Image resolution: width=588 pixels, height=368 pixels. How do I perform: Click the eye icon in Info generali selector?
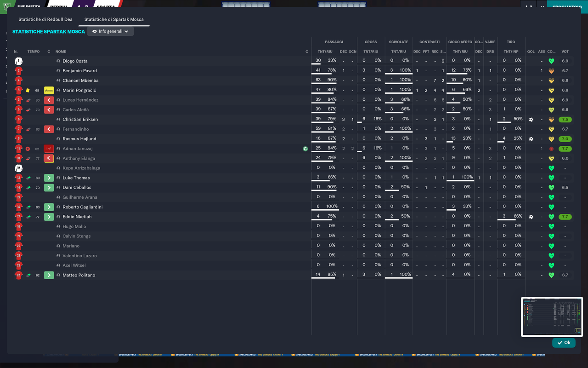tap(94, 31)
